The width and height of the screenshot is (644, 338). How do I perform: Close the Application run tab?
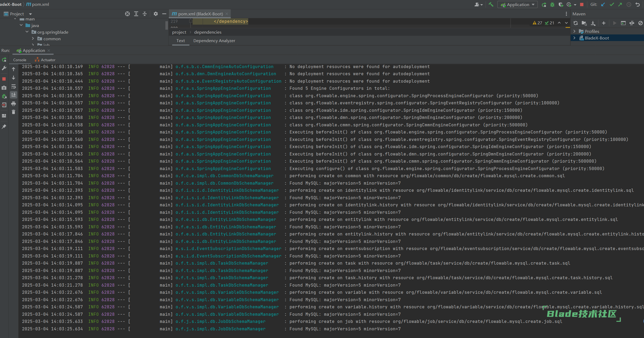[49, 50]
